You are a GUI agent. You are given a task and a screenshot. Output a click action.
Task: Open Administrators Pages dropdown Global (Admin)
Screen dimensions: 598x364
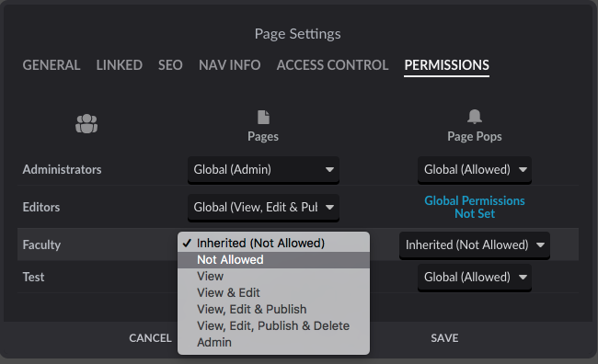click(263, 170)
